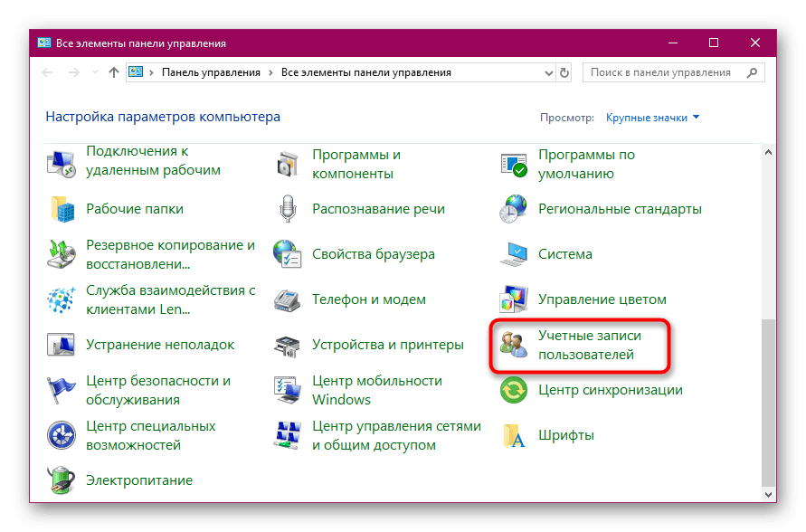Click the scrollbar up arrow
806x532 pixels.
pos(768,153)
